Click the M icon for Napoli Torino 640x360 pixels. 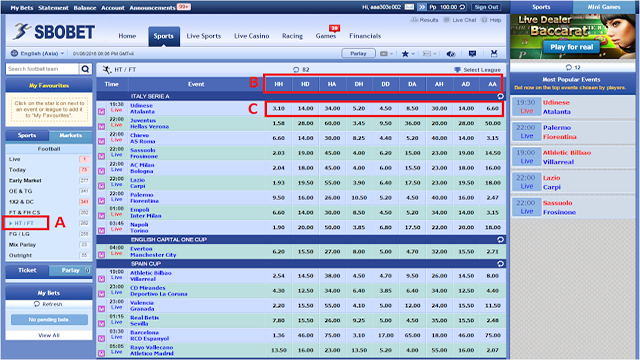(101, 231)
